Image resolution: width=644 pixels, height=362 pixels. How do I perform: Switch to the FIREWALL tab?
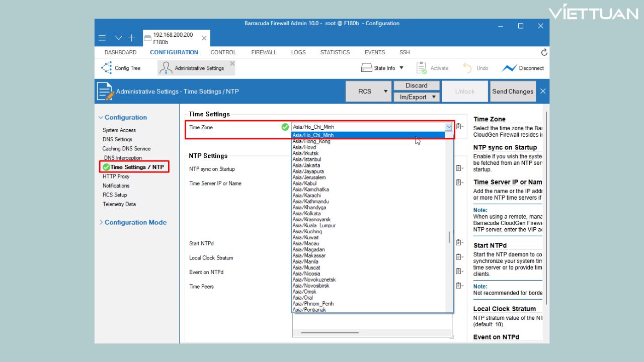264,52
